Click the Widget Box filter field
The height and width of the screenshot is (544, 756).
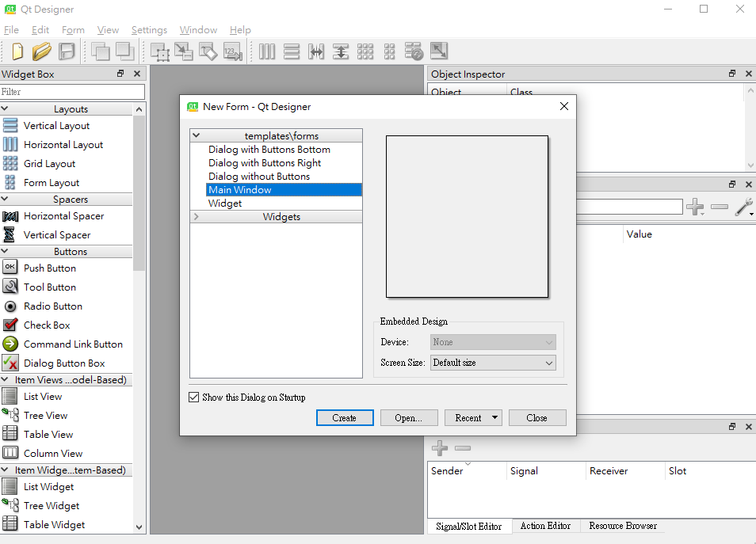tap(72, 91)
